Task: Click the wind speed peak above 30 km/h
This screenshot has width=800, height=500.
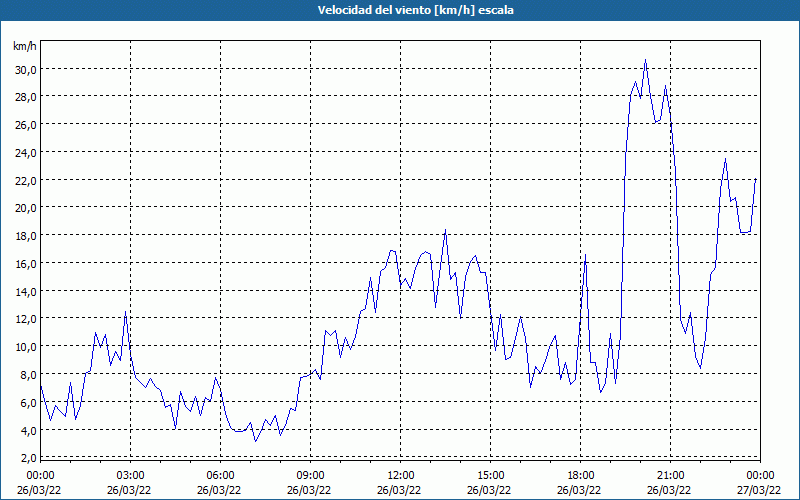Action: [645, 60]
